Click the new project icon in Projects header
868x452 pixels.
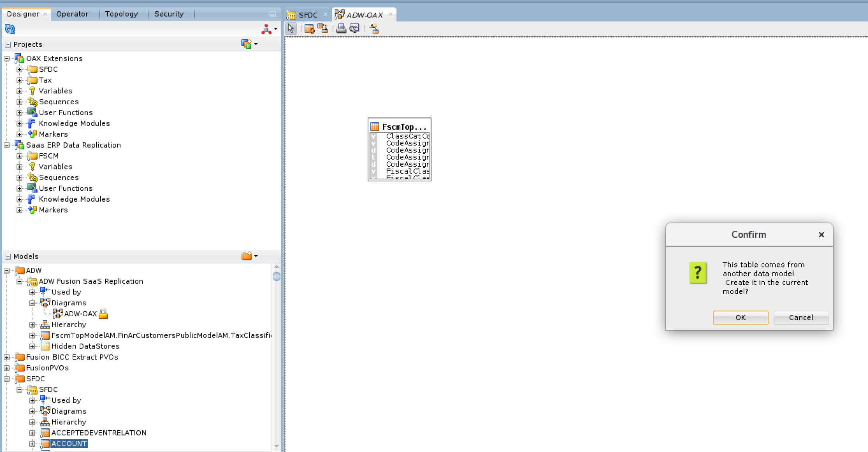coord(248,44)
